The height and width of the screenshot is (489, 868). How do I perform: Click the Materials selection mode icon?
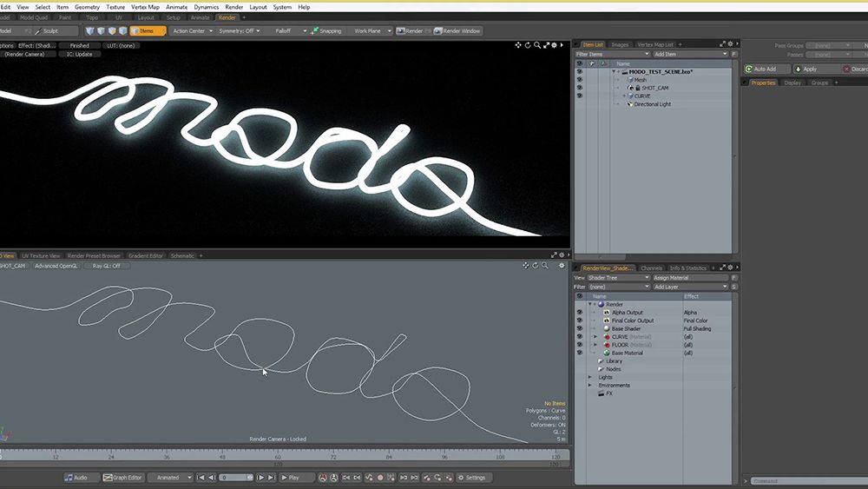[x=123, y=31]
